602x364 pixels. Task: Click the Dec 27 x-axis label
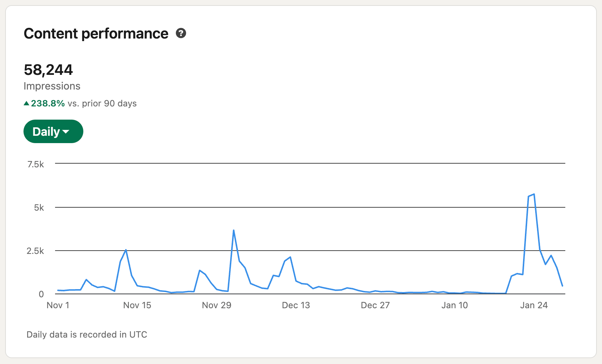click(375, 305)
